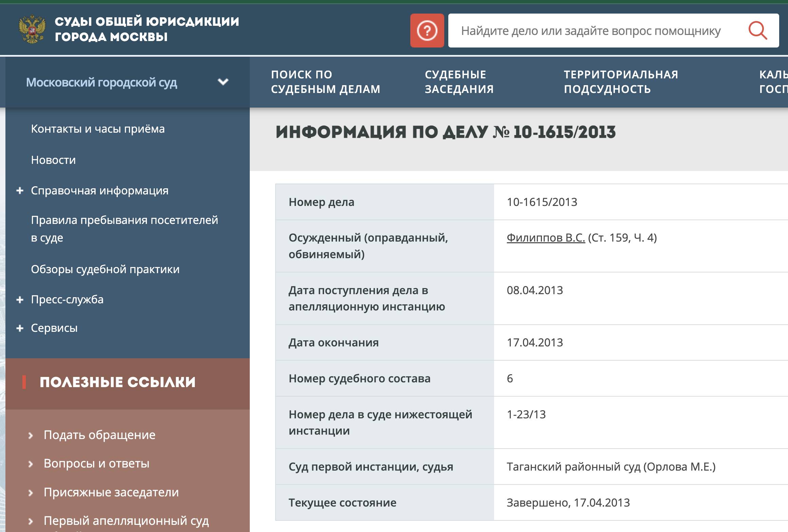Open Правила пребывания посетителей в суде
Viewport: 788px width, 532px height.
point(125,229)
